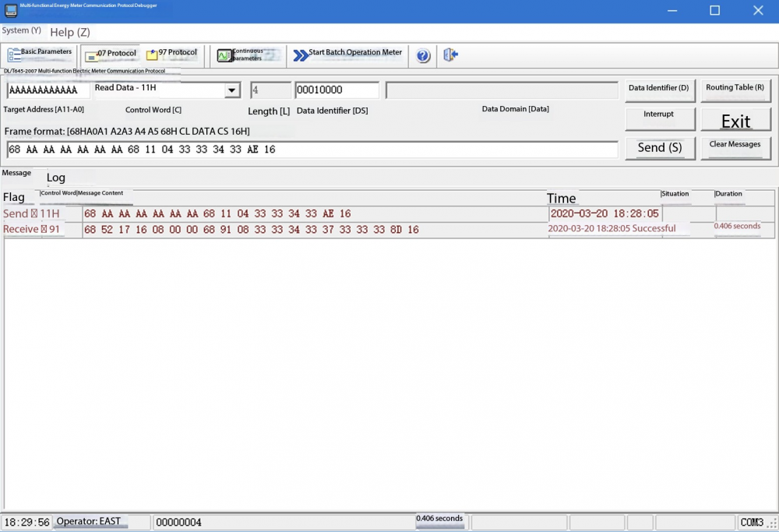Open the Data Identifier (D) dialog

[658, 90]
